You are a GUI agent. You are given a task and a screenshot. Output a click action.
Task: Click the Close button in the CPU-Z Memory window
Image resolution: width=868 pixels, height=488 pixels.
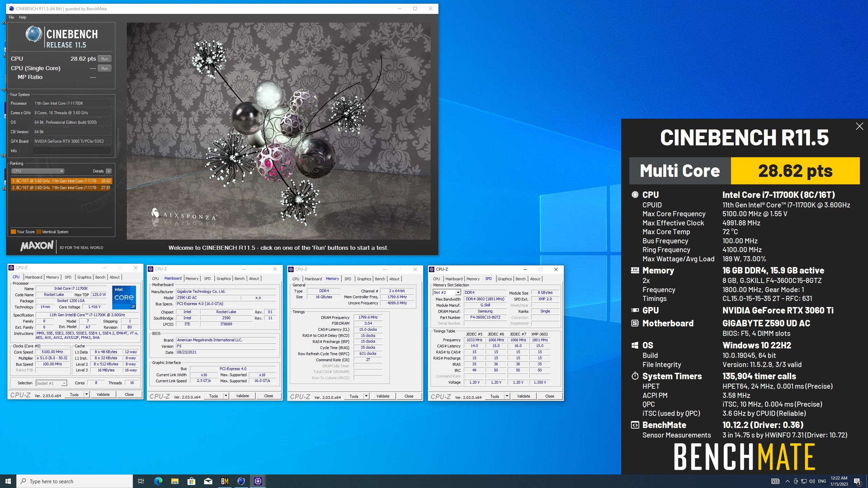tap(409, 396)
